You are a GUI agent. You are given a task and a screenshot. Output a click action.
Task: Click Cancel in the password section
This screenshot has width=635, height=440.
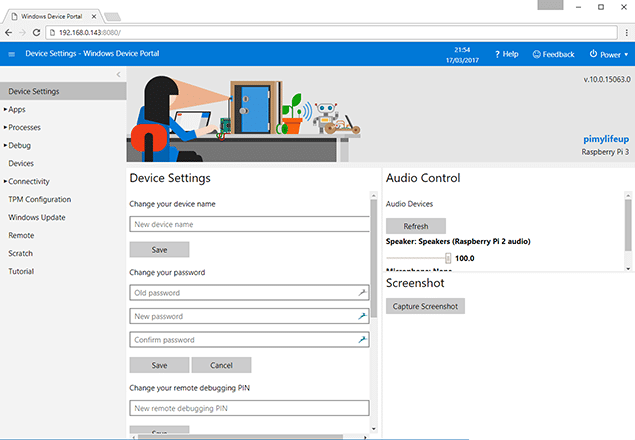[x=221, y=365]
